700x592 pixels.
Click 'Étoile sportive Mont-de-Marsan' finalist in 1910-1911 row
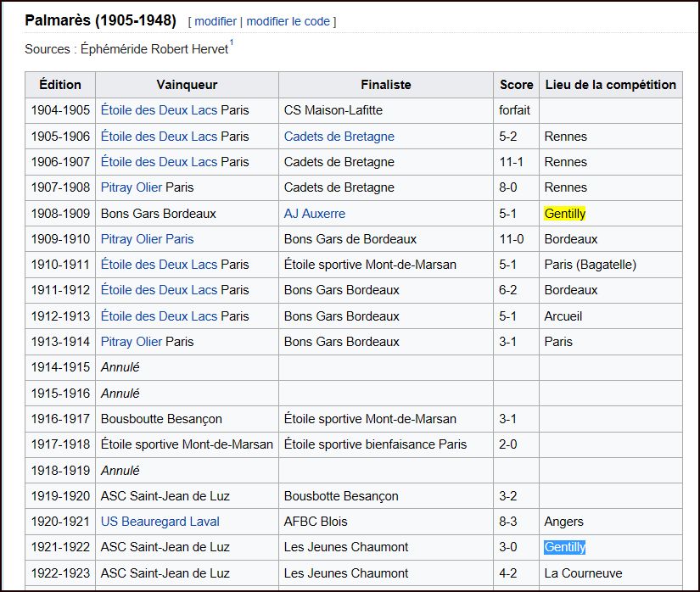[x=370, y=265]
